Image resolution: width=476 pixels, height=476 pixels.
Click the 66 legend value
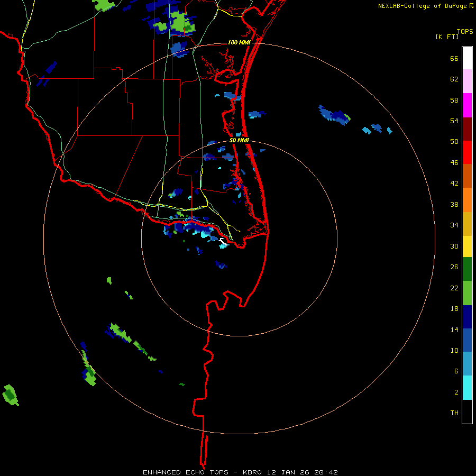coord(454,59)
